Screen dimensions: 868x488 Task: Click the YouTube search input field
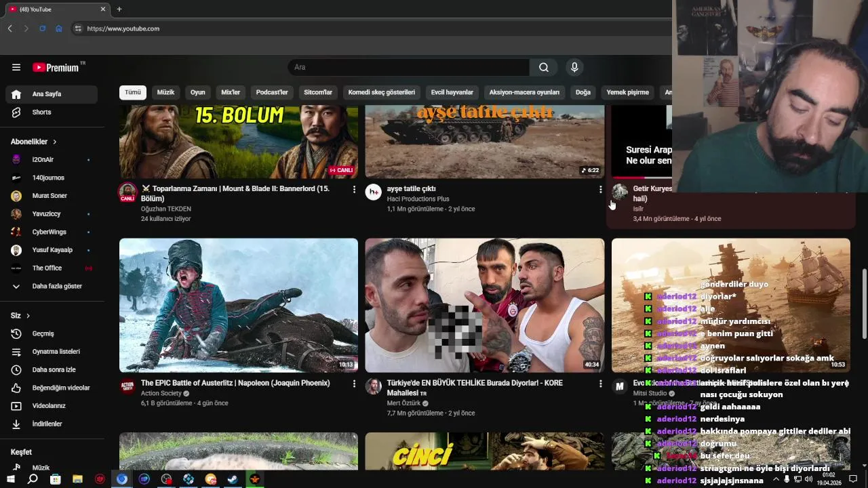tap(408, 67)
